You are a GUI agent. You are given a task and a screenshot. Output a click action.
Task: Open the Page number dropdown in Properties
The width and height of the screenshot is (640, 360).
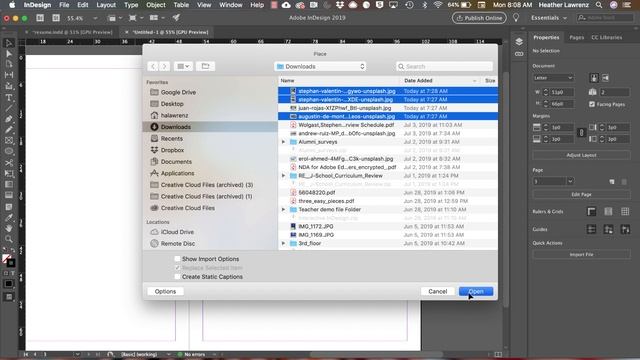point(570,181)
